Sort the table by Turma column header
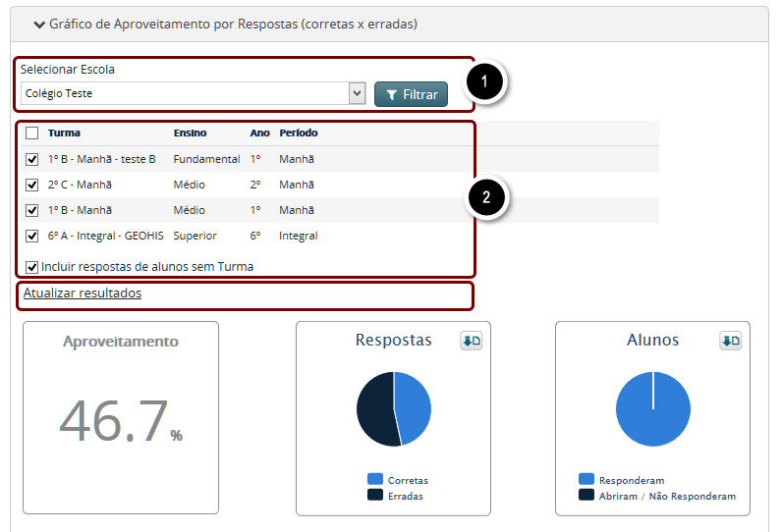This screenshot has width=781, height=532. point(64,133)
